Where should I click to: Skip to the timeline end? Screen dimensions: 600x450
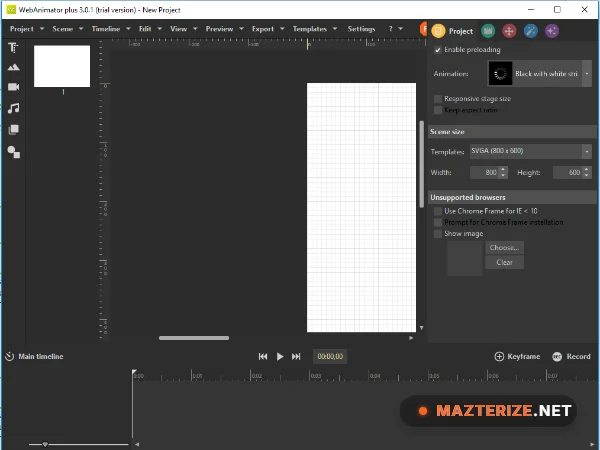click(296, 357)
